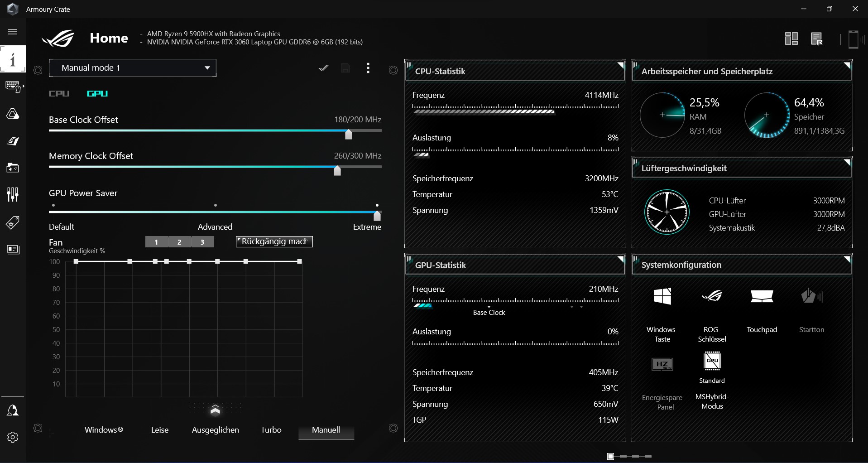Open the Featured tag icon in sidebar
The width and height of the screenshot is (868, 463).
click(x=13, y=222)
